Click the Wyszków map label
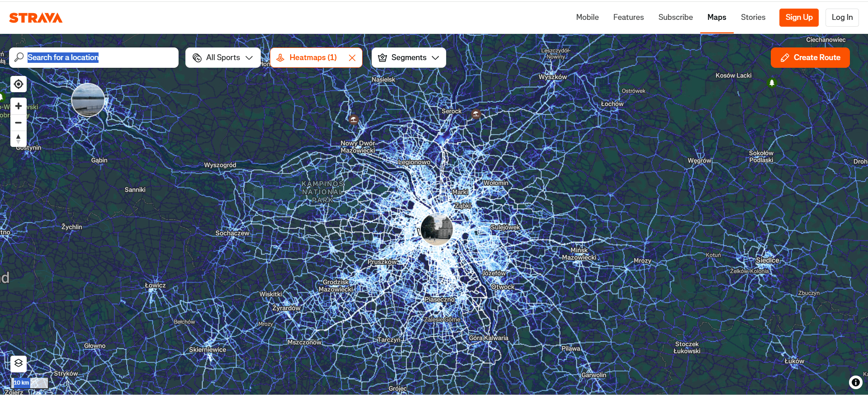868x395 pixels. [552, 77]
